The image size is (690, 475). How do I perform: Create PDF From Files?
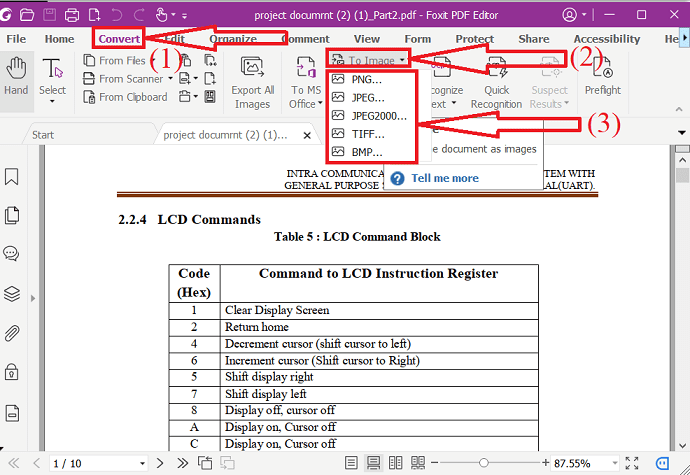tap(114, 60)
